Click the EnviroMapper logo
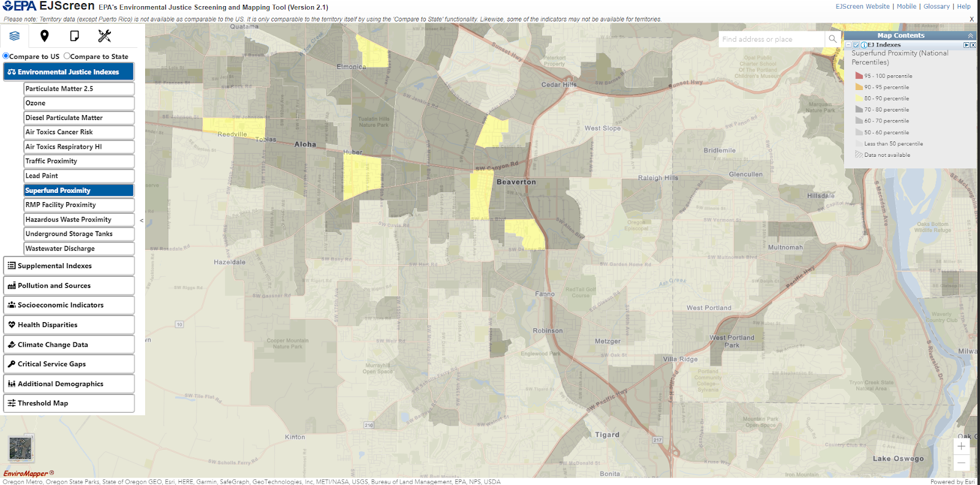The image size is (980, 485). pyautogui.click(x=29, y=473)
